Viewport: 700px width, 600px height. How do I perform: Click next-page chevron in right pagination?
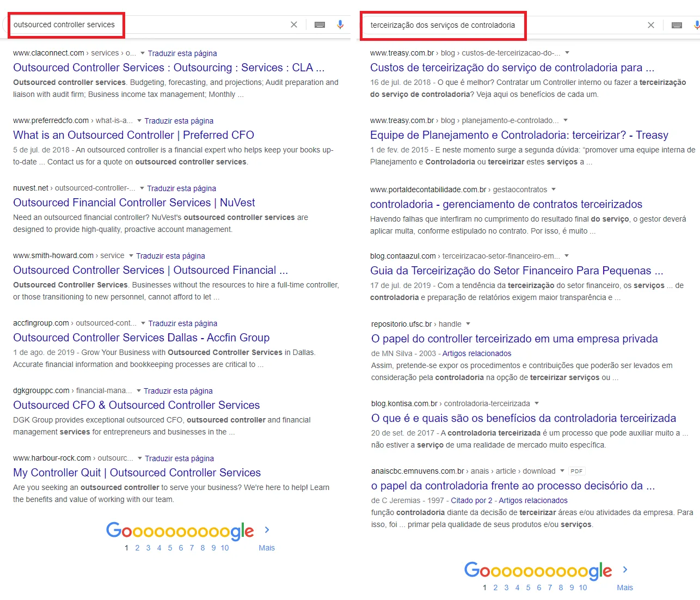point(625,570)
